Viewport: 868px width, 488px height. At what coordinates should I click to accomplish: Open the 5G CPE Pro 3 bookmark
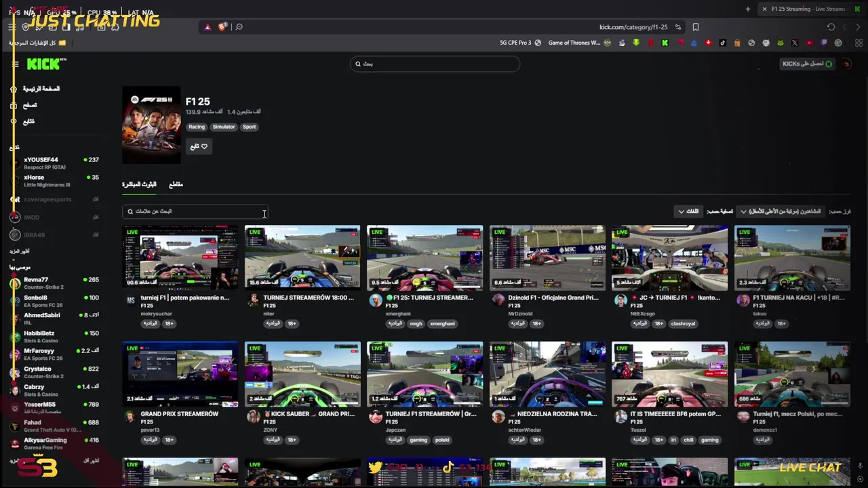(x=520, y=43)
